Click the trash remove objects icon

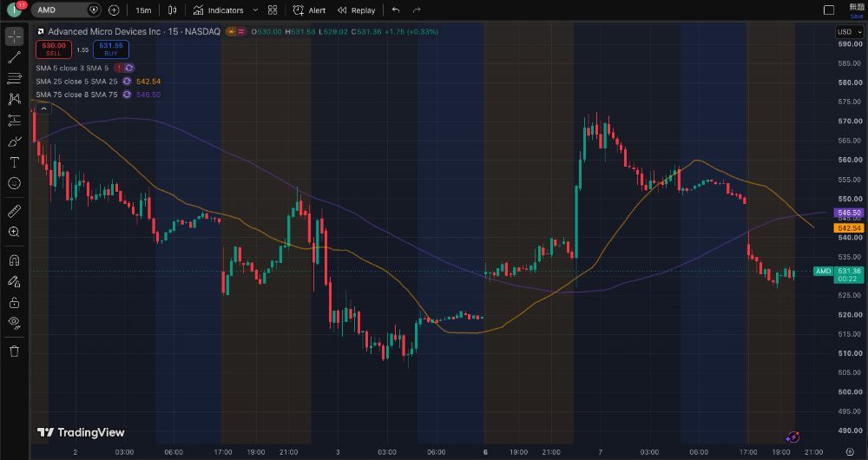(15, 351)
